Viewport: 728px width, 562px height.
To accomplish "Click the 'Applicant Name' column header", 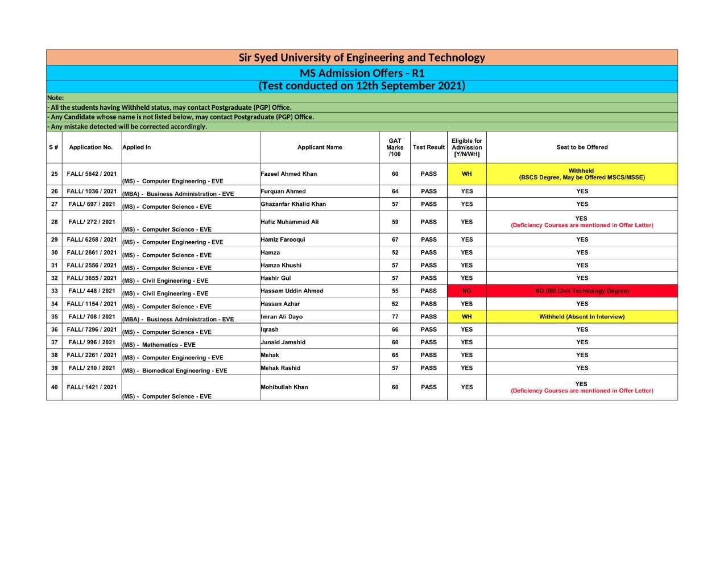I will pos(320,147).
